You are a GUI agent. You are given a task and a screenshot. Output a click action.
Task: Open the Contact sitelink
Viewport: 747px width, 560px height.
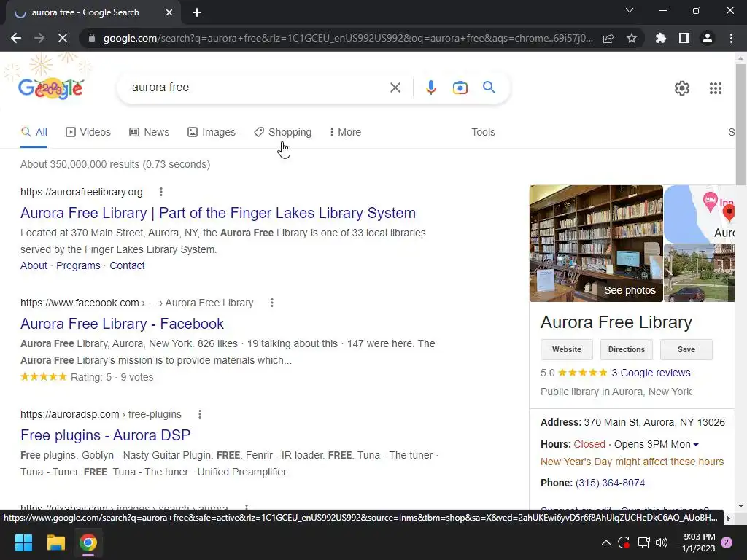click(127, 265)
